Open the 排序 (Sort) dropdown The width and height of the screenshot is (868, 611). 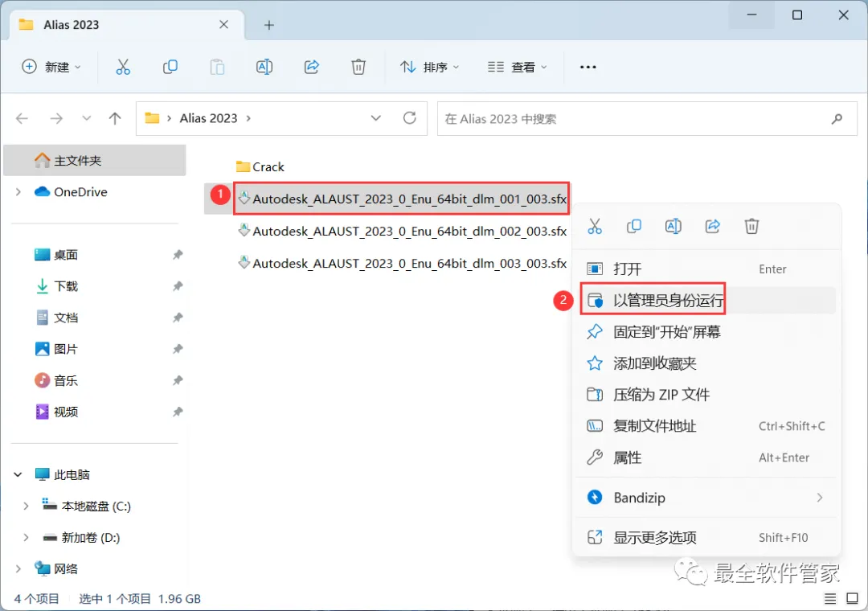click(430, 67)
